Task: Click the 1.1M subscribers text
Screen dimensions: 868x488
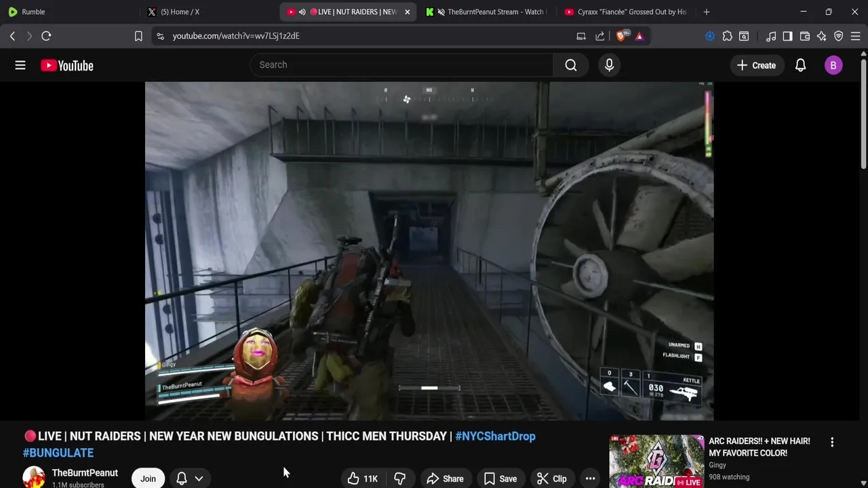Action: 78,485
